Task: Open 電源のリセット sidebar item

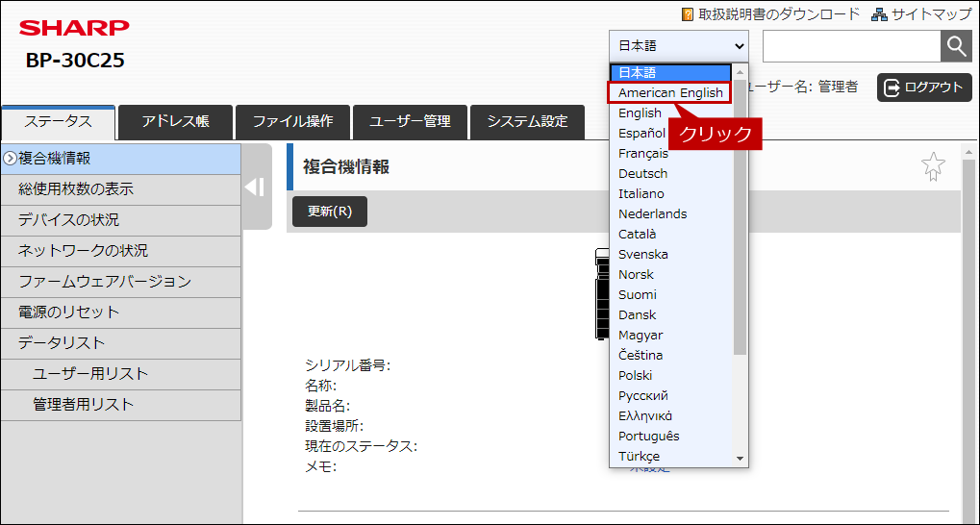Action: coord(120,312)
